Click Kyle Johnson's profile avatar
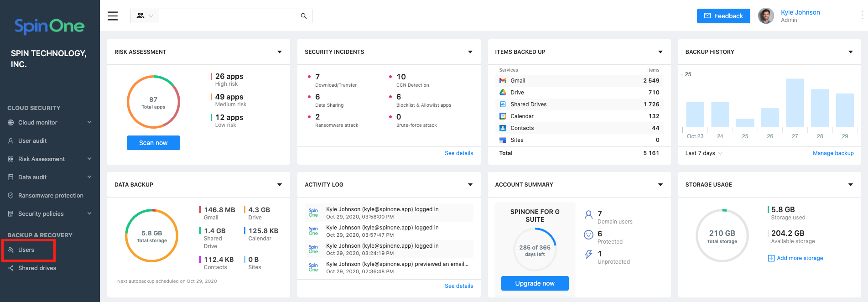This screenshot has height=302, width=868. tap(766, 16)
